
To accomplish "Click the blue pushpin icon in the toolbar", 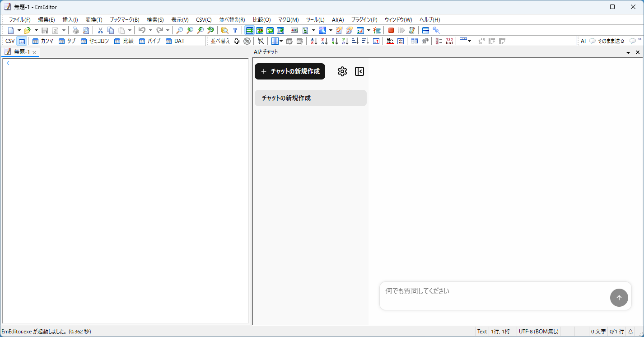I will (x=436, y=30).
